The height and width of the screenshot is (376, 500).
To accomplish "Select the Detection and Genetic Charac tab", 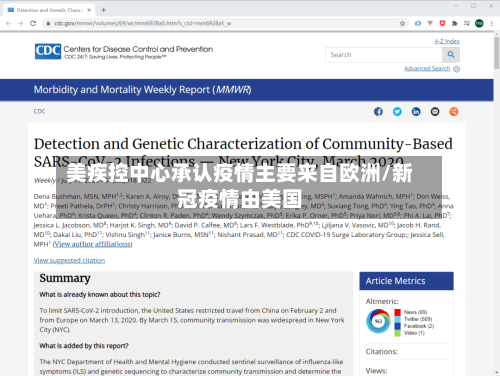I will coord(49,10).
